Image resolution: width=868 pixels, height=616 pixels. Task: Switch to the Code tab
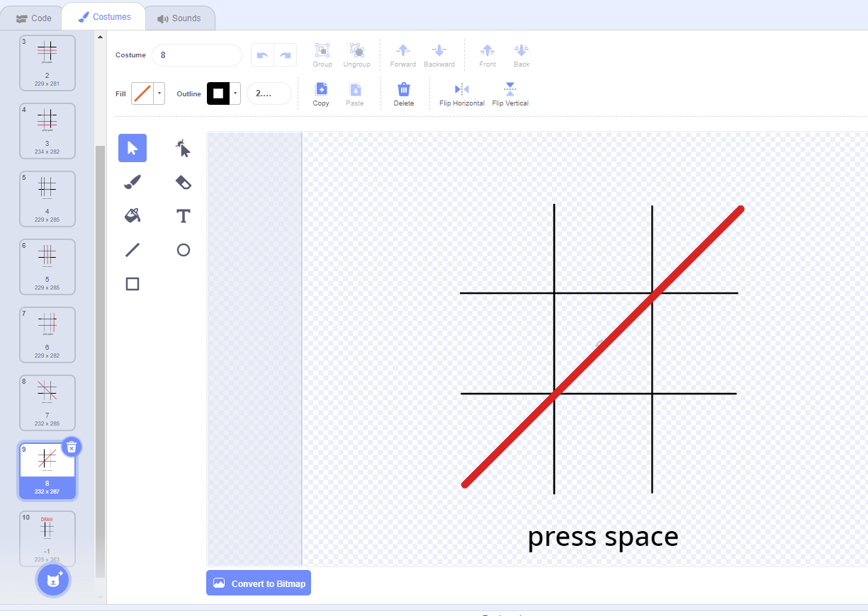pos(34,18)
